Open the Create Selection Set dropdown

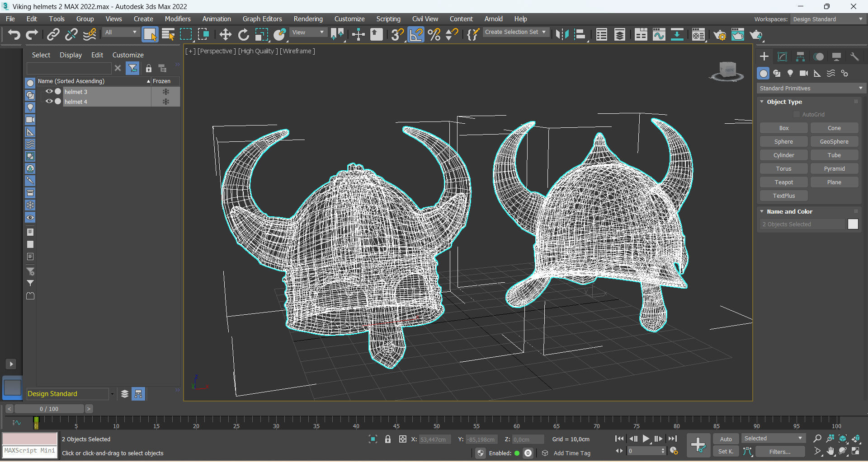[x=516, y=32]
